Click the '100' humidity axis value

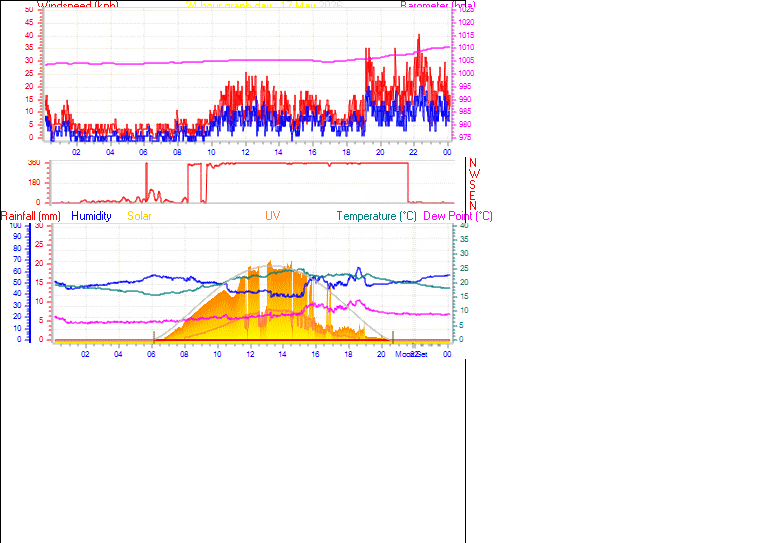click(x=16, y=226)
